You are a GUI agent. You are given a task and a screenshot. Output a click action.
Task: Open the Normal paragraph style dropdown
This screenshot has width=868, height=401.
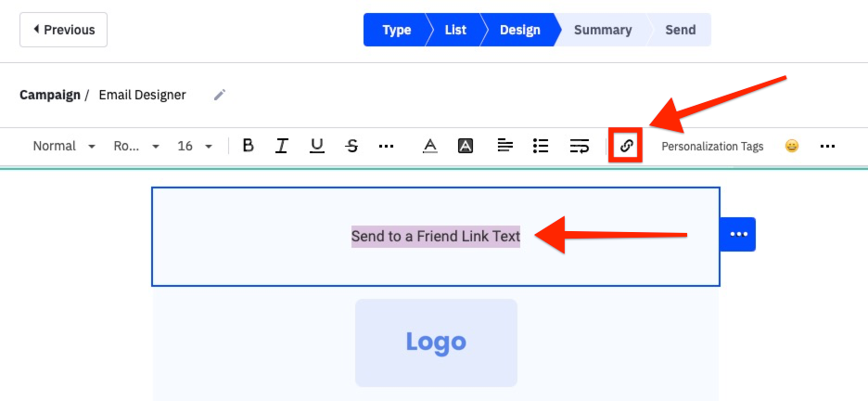[64, 146]
